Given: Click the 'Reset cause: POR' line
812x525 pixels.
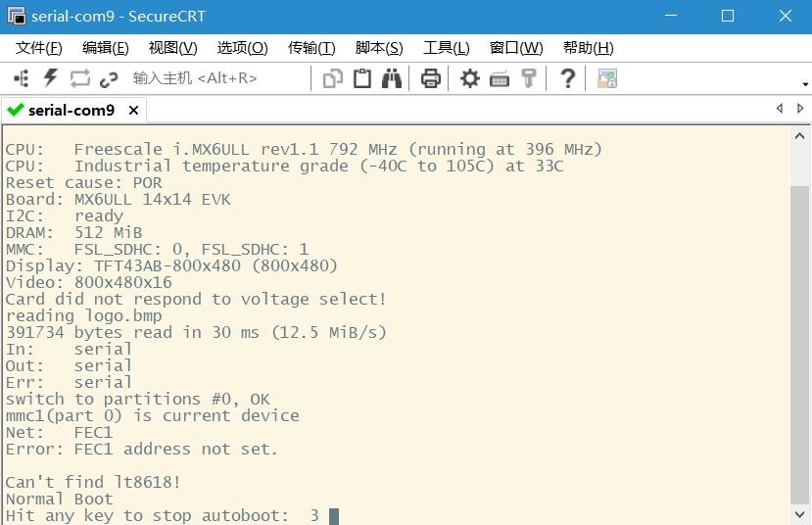Looking at the screenshot, I should tap(83, 183).
